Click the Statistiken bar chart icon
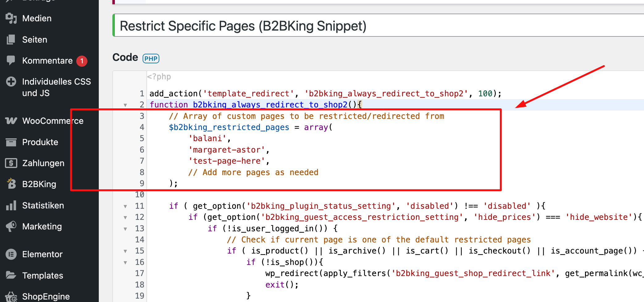Screen dimensions: 644x302 [11, 205]
